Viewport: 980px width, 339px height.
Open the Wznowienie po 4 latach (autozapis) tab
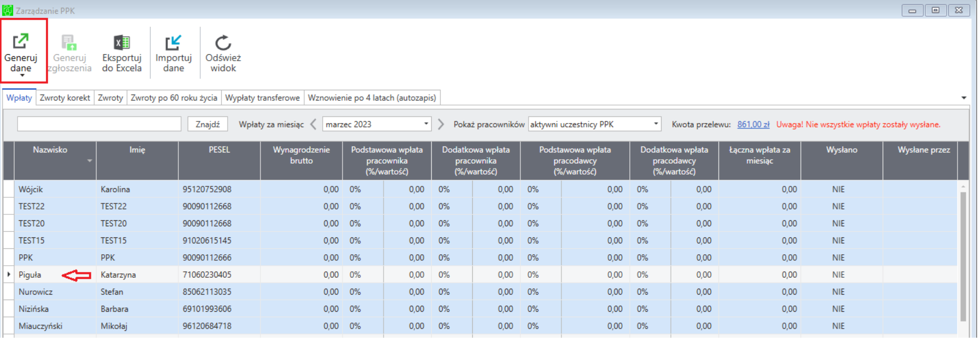coord(372,98)
